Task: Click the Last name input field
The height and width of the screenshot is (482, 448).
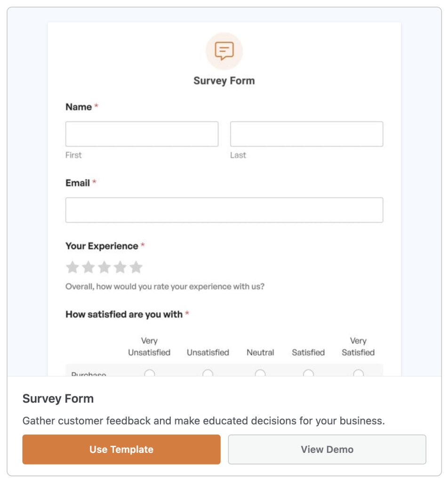Action: click(x=306, y=134)
